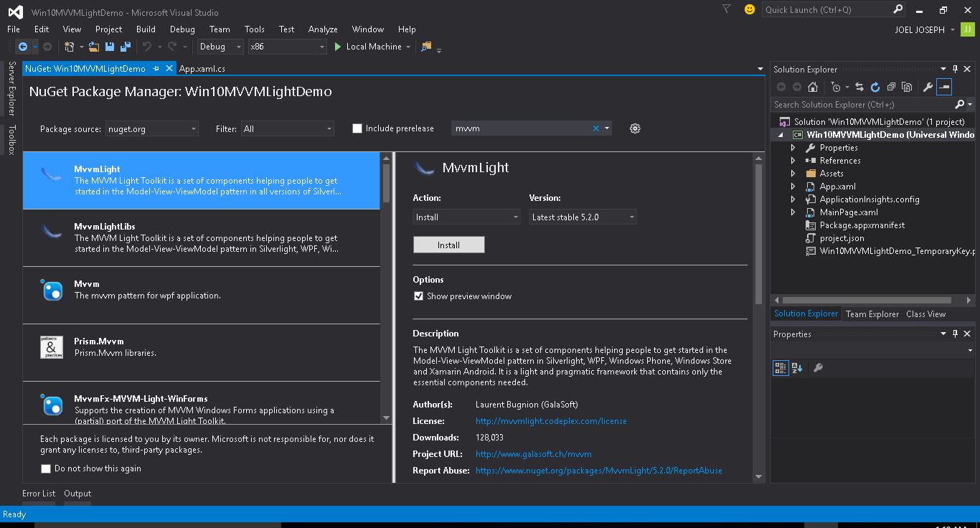Open the Package source nuget.org dropdown
Viewport: 980px width, 528px height.
(151, 129)
